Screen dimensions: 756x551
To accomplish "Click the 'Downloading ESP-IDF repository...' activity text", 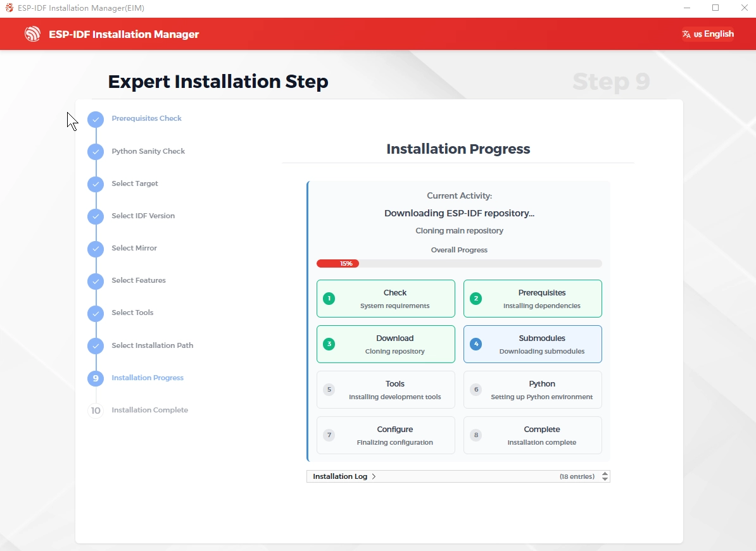I will [x=459, y=213].
